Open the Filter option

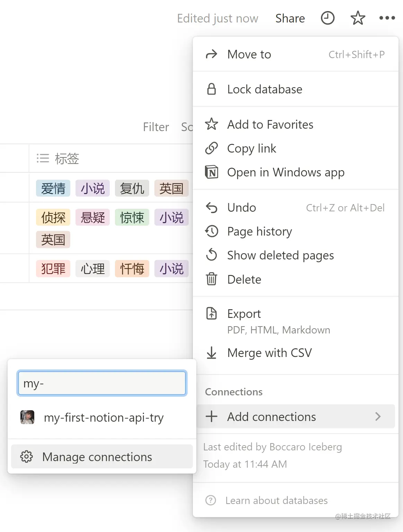156,127
